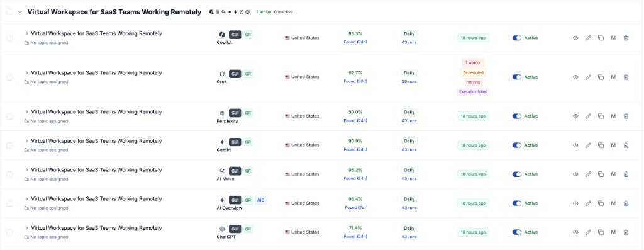Screen dimensions: 644x250
Task: Toggle off the Copilot Active switch
Action: point(517,38)
